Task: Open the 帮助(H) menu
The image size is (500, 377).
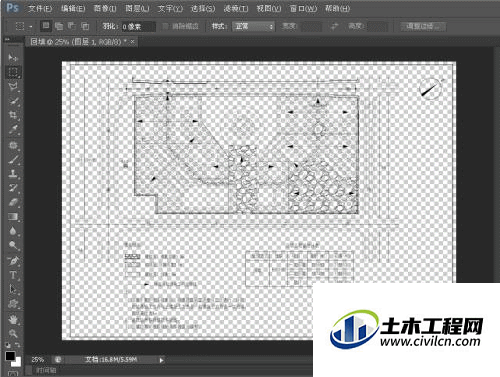Action: 337,8
